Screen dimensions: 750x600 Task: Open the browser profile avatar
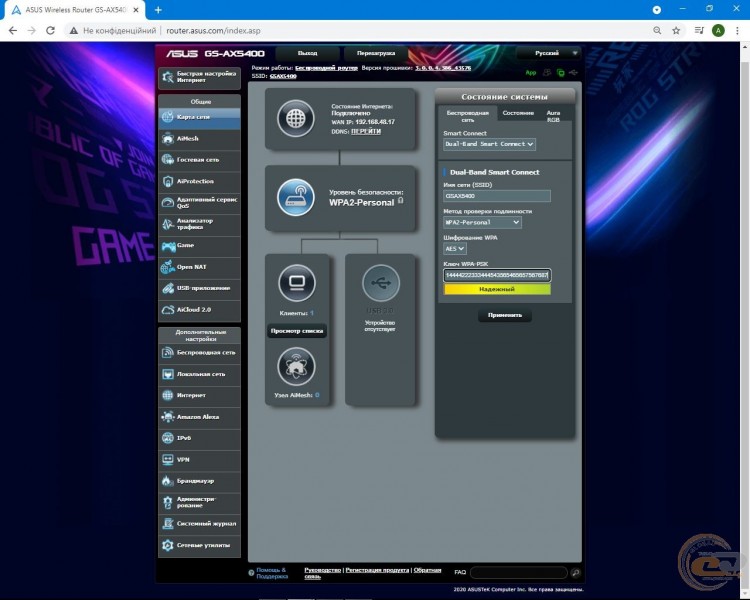coord(718,31)
